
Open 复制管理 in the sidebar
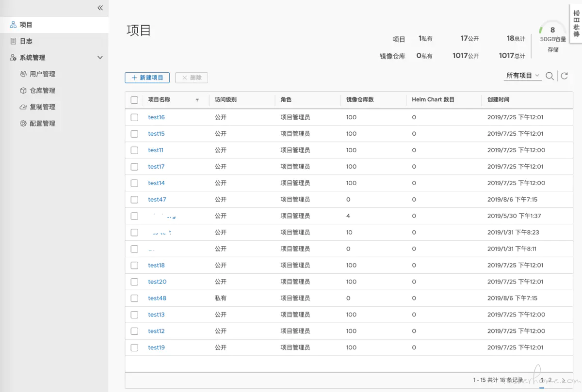pyautogui.click(x=42, y=107)
